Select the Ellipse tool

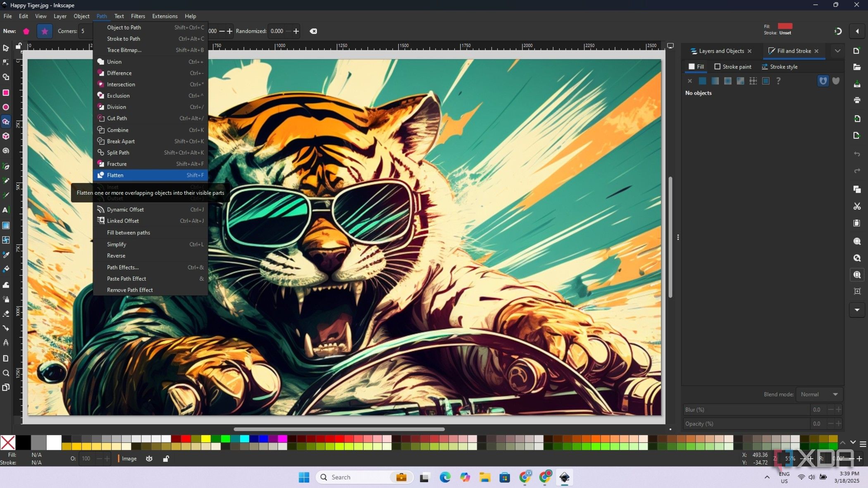(x=6, y=107)
